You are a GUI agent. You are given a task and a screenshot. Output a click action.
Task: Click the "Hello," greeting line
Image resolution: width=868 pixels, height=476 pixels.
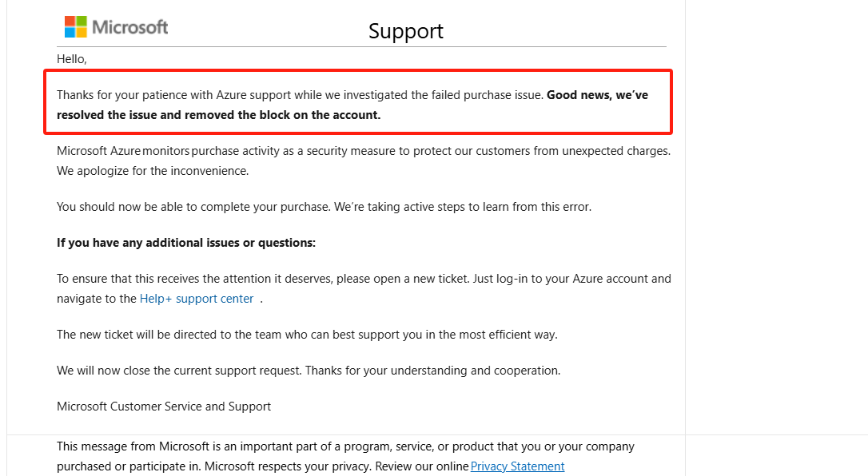72,59
